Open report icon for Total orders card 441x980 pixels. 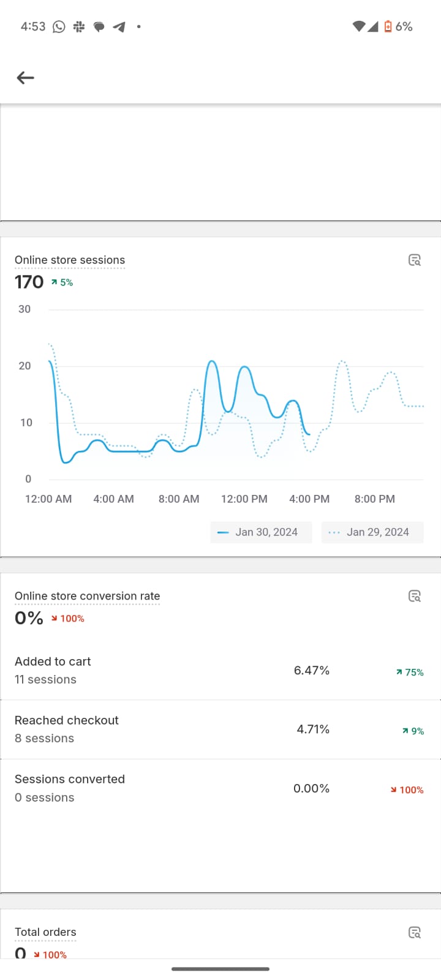(x=415, y=932)
